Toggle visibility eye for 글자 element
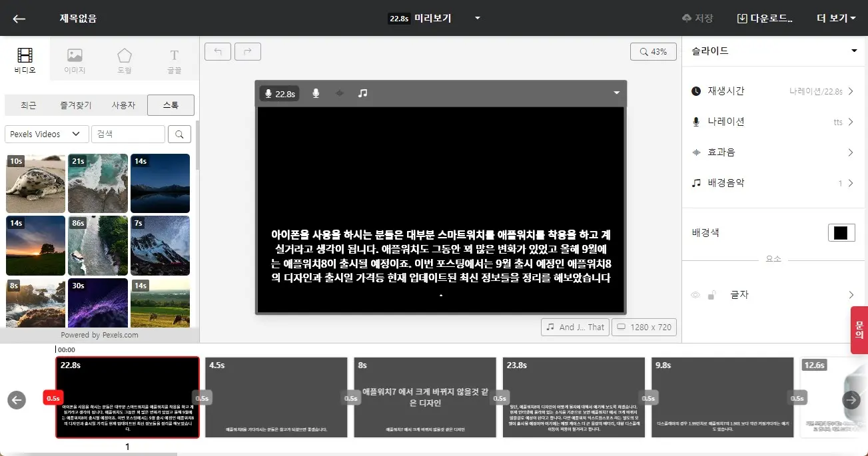Screen dimensions: 868x456 click(696, 295)
